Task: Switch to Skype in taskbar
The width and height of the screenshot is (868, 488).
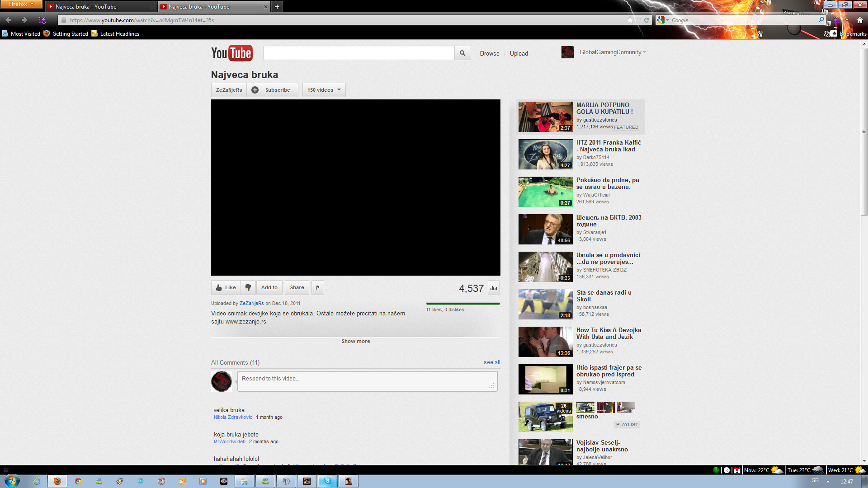Action: pyautogui.click(x=328, y=481)
